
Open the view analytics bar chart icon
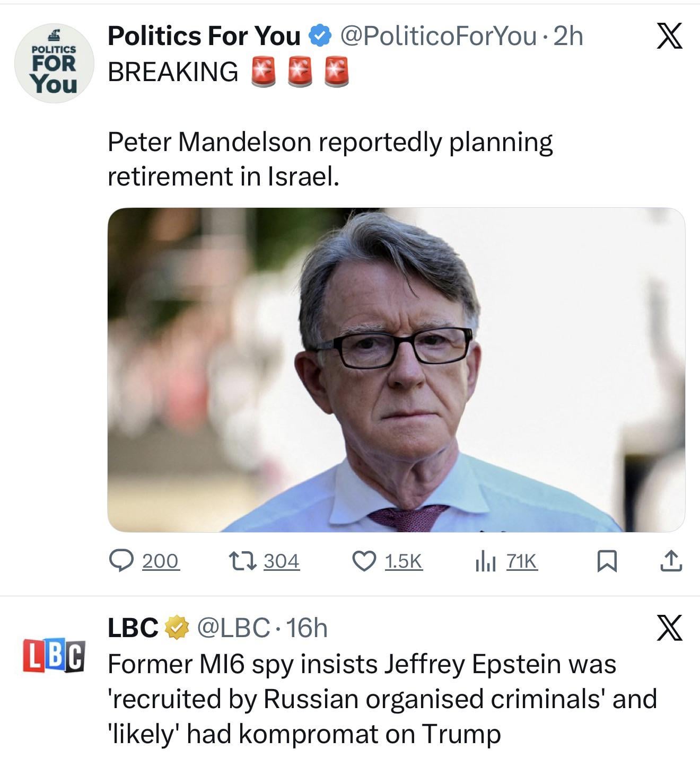[485, 561]
